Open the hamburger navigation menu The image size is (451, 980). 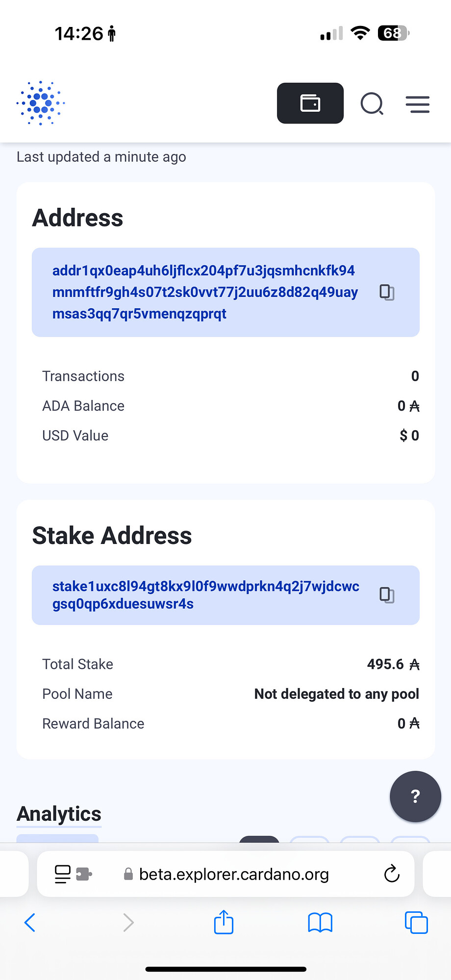(x=418, y=104)
